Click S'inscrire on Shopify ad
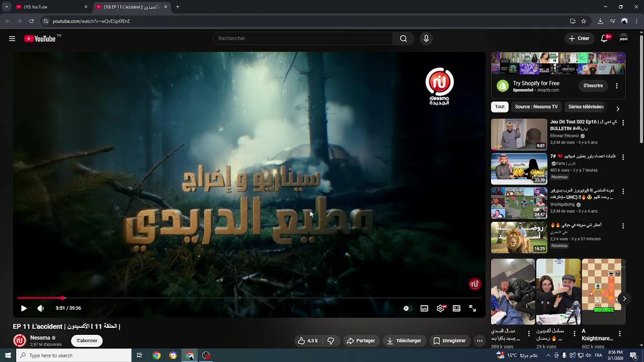The image size is (644, 362). (x=593, y=86)
